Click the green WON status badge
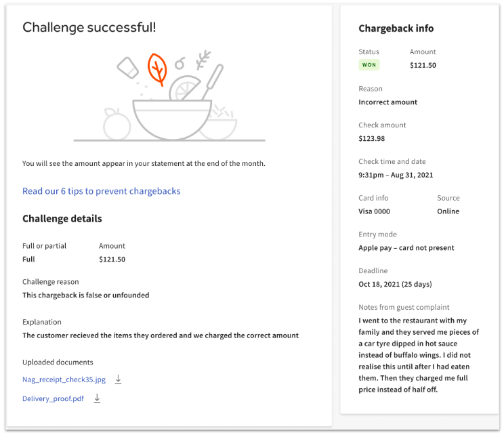Viewport: 504px width, 433px height. tap(369, 65)
